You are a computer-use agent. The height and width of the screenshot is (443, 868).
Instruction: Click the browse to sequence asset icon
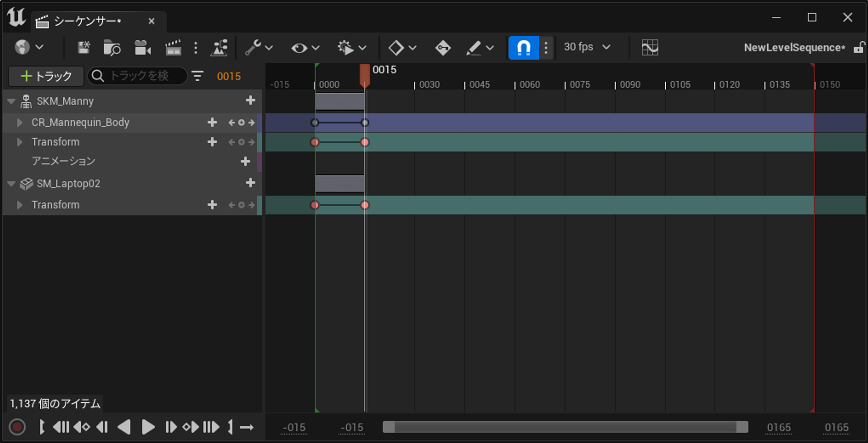112,47
